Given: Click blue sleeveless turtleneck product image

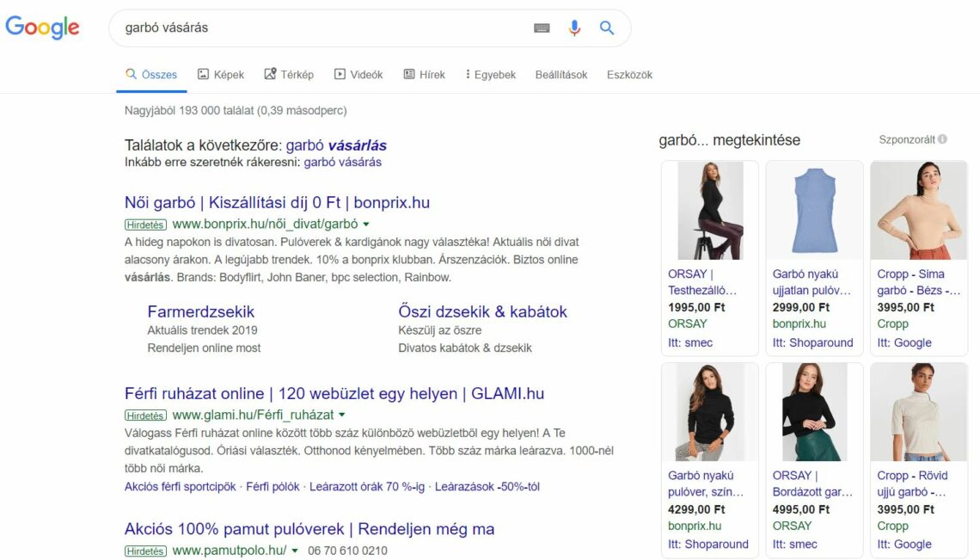Looking at the screenshot, I should tap(814, 211).
